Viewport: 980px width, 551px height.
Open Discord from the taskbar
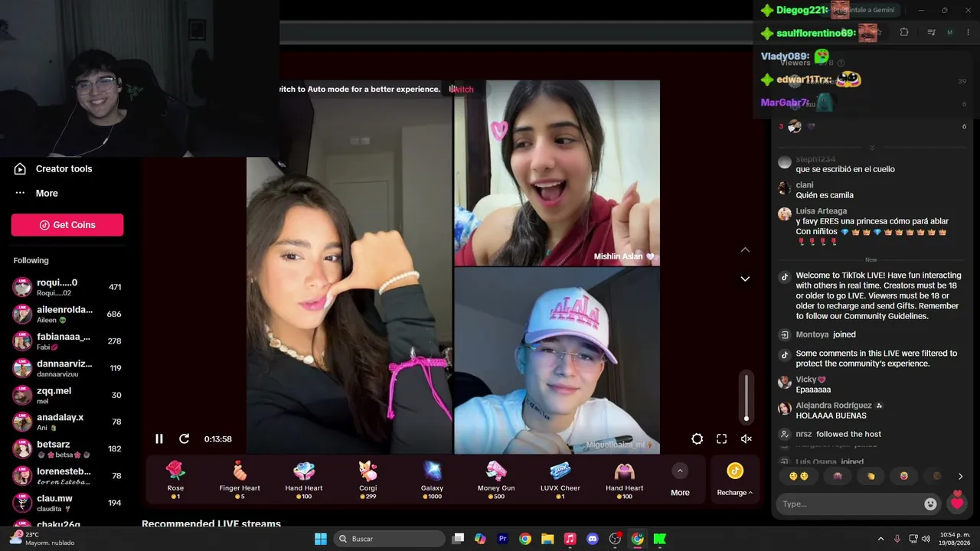(592, 539)
